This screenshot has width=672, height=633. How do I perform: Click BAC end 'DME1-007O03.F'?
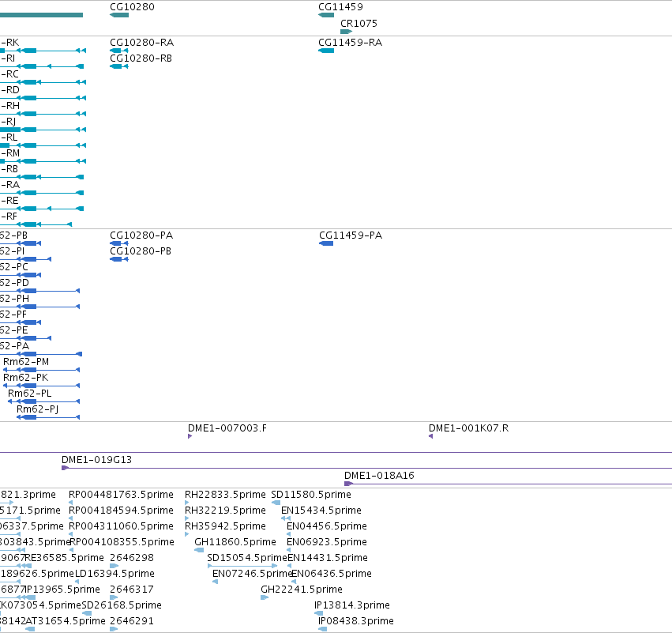coord(227,428)
